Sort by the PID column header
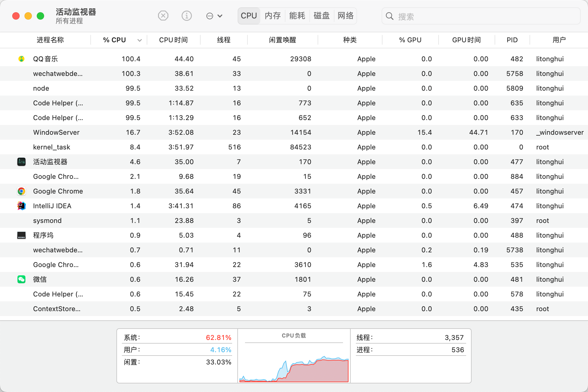Viewport: 588px width, 392px height. tap(512, 40)
